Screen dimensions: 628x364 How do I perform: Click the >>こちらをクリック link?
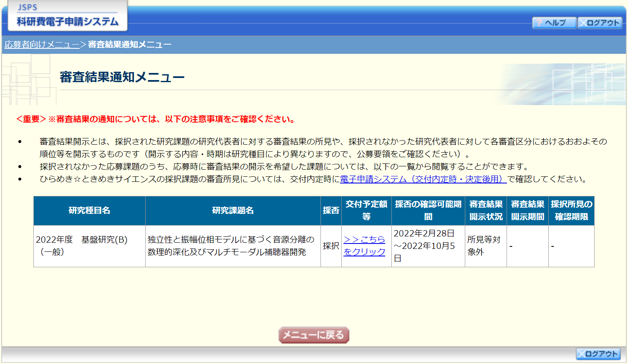[364, 246]
